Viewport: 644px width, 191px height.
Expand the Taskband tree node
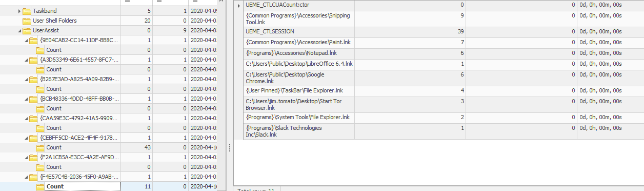point(19,11)
